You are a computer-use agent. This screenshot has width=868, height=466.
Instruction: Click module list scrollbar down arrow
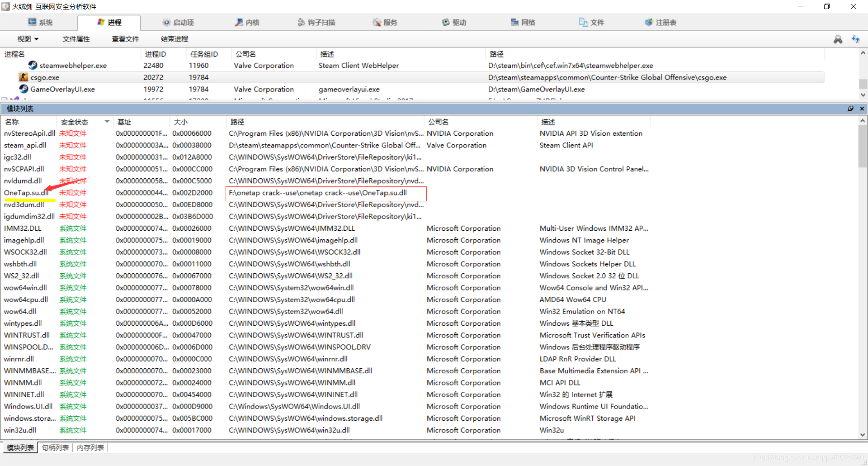[863, 435]
